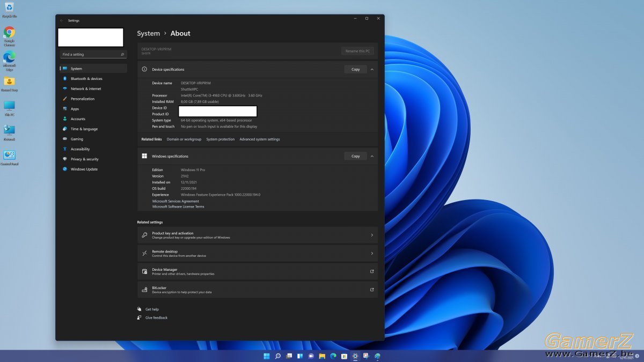Image resolution: width=644 pixels, height=362 pixels.
Task: Click the Windows logo in Windows specifications
Action: (x=144, y=156)
